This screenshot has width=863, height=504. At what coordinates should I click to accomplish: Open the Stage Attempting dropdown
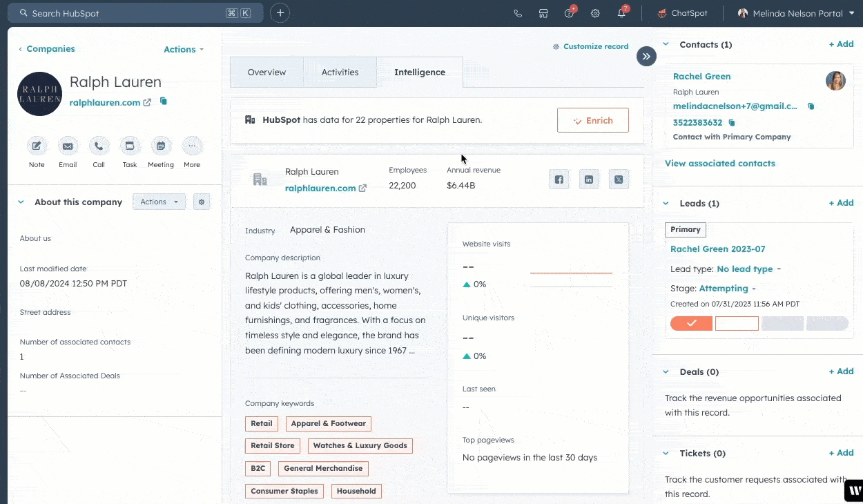point(727,289)
